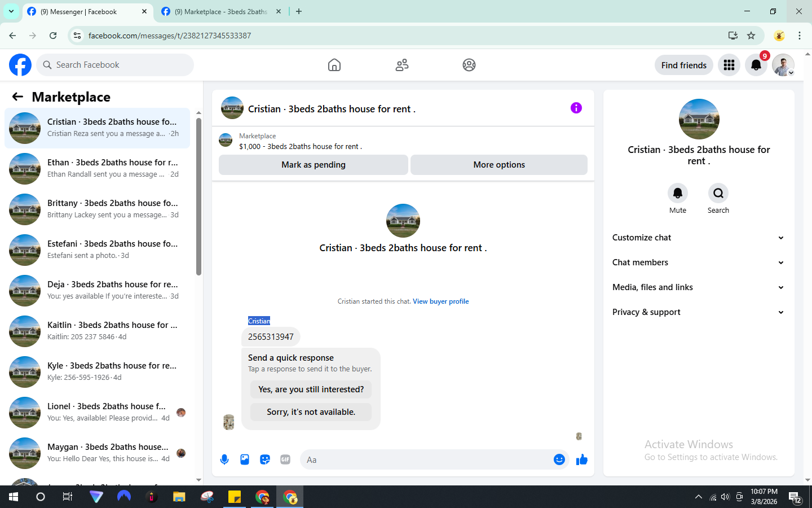The image size is (812, 508).
Task: Open Deja conversation in list
Action: click(x=97, y=291)
